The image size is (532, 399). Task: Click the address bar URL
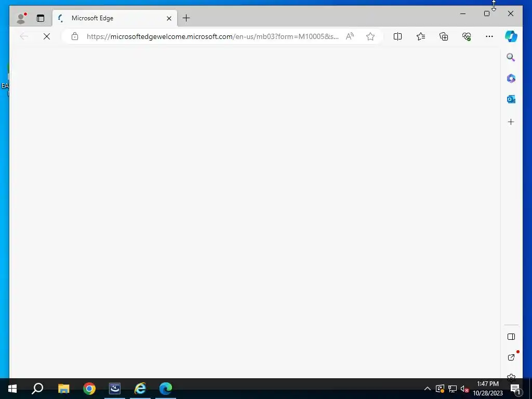point(212,36)
